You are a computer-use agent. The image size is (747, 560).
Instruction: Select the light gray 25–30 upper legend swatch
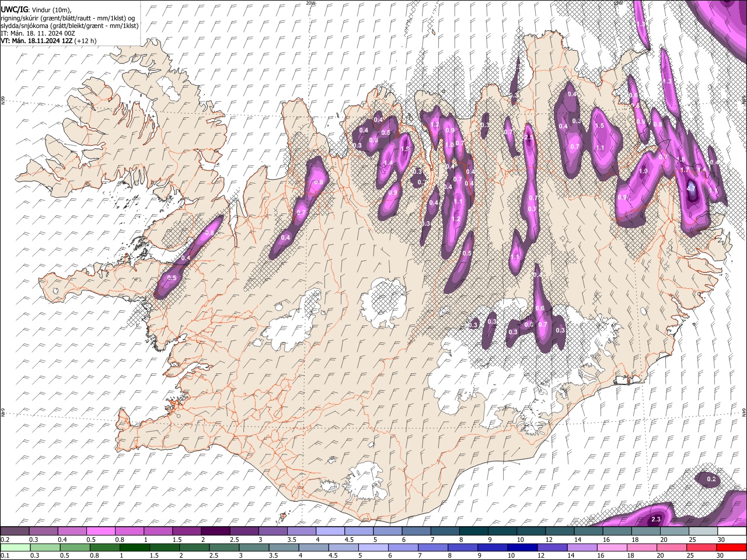[x=703, y=531]
